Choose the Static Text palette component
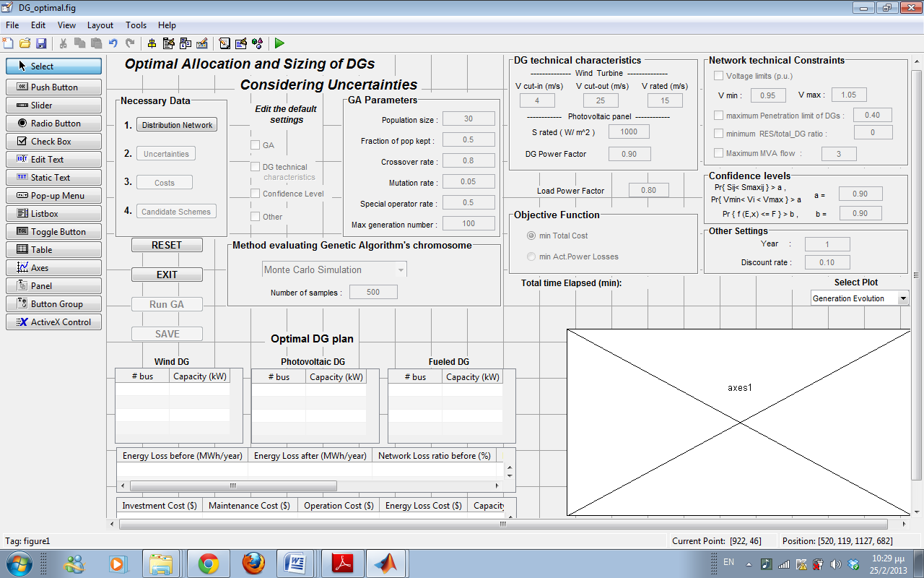The image size is (924, 578). [x=53, y=177]
